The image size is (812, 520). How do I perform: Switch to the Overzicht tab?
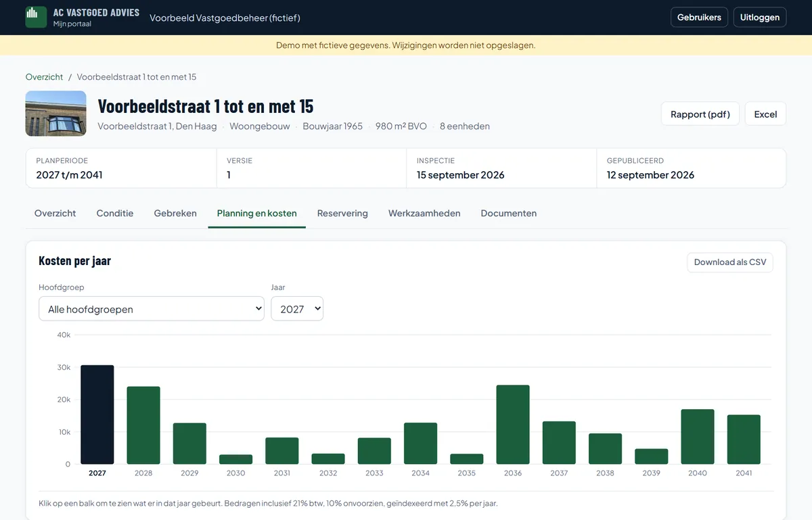(x=55, y=213)
